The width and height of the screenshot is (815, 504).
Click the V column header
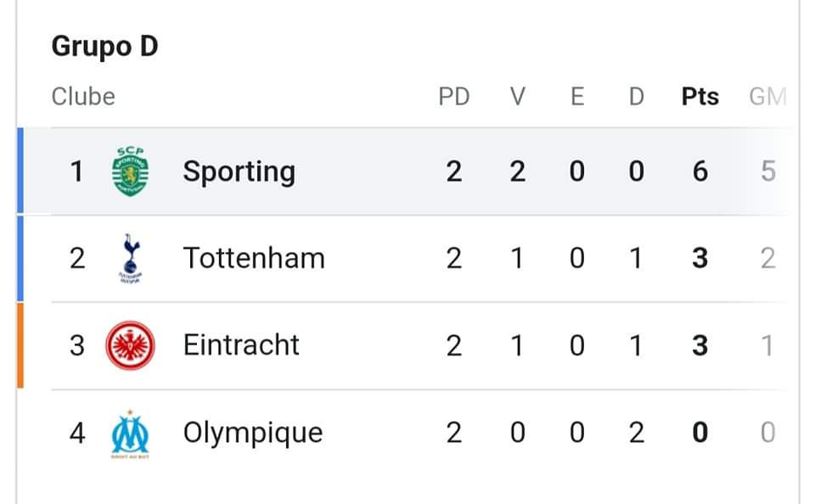pyautogui.click(x=517, y=97)
